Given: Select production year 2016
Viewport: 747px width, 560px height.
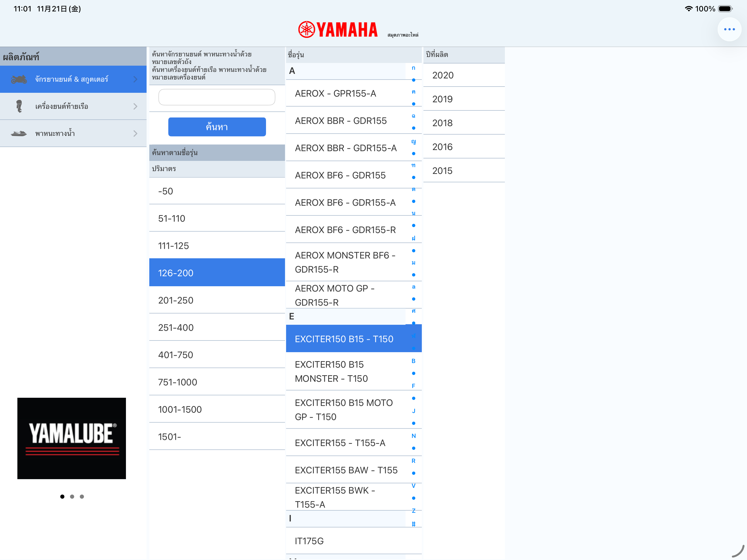Looking at the screenshot, I should [x=464, y=147].
